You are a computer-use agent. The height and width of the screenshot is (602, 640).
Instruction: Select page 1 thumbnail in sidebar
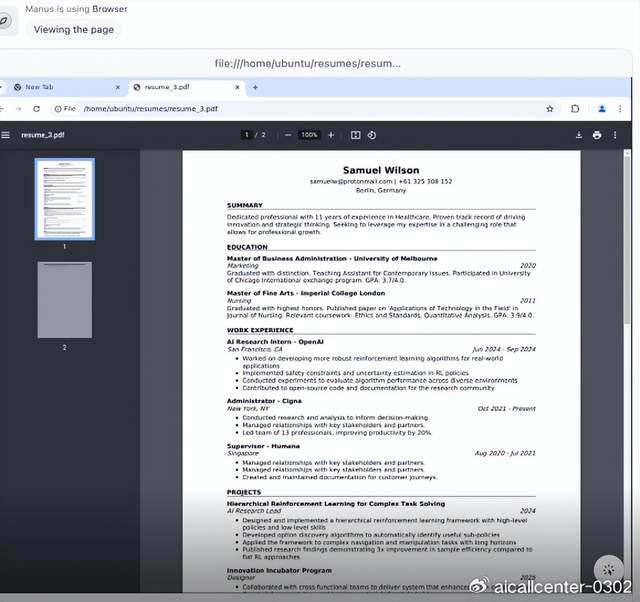coord(65,199)
